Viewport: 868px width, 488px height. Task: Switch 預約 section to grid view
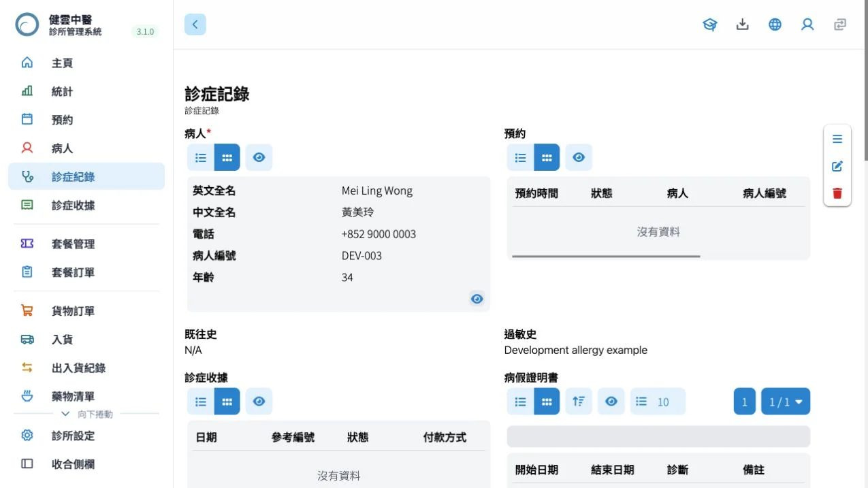pyautogui.click(x=547, y=157)
